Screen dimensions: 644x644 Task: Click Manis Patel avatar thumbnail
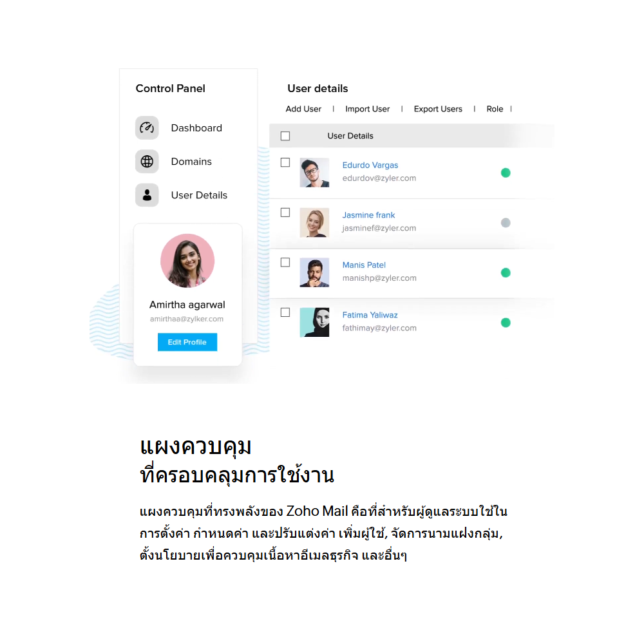(314, 272)
